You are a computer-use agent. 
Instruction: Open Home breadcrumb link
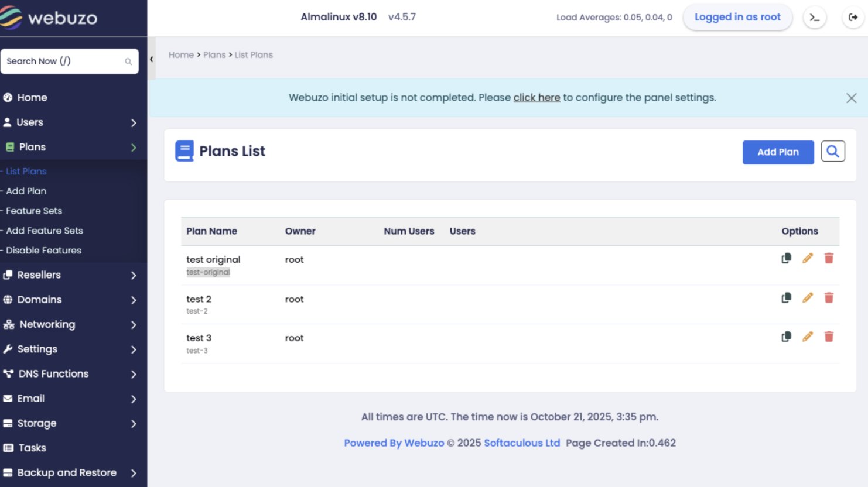coord(182,55)
